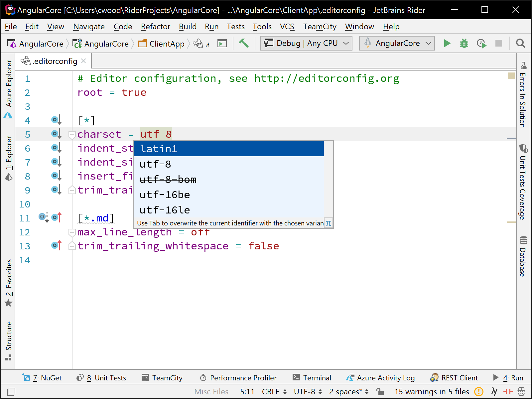Change CRLF line separator in status bar
Image resolution: width=532 pixels, height=399 pixels.
coord(274,392)
